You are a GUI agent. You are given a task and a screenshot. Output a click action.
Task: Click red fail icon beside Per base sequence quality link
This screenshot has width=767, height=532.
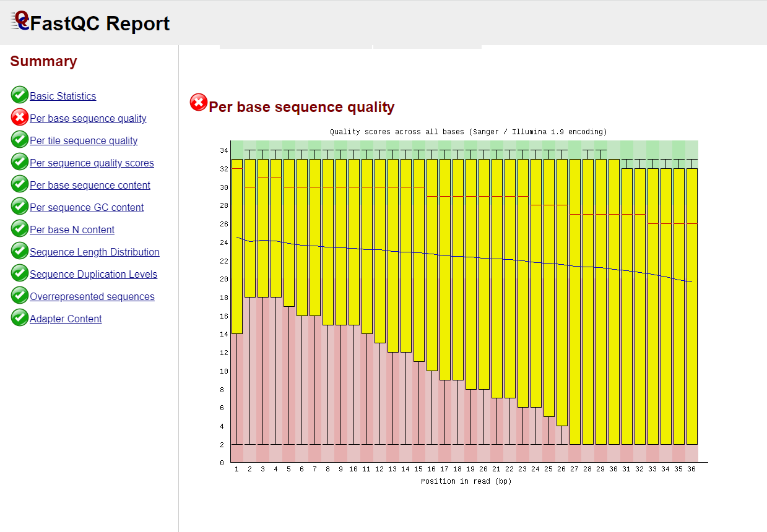[20, 118]
